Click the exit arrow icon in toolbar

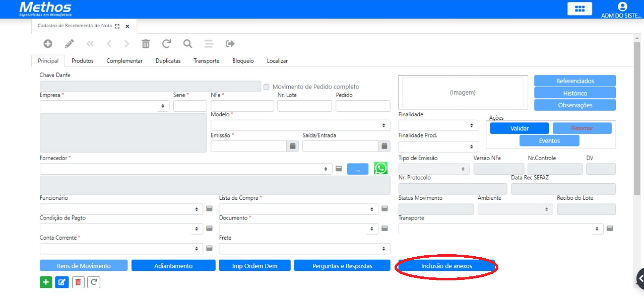coord(230,44)
